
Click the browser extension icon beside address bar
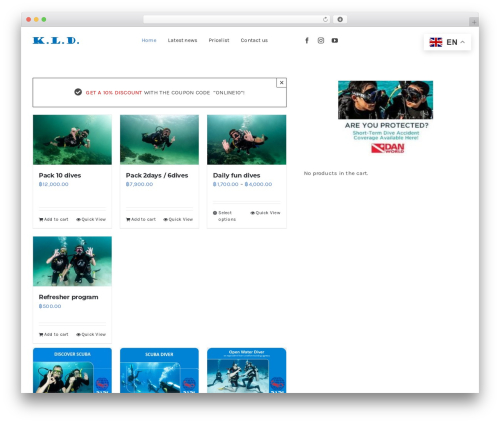pos(340,19)
